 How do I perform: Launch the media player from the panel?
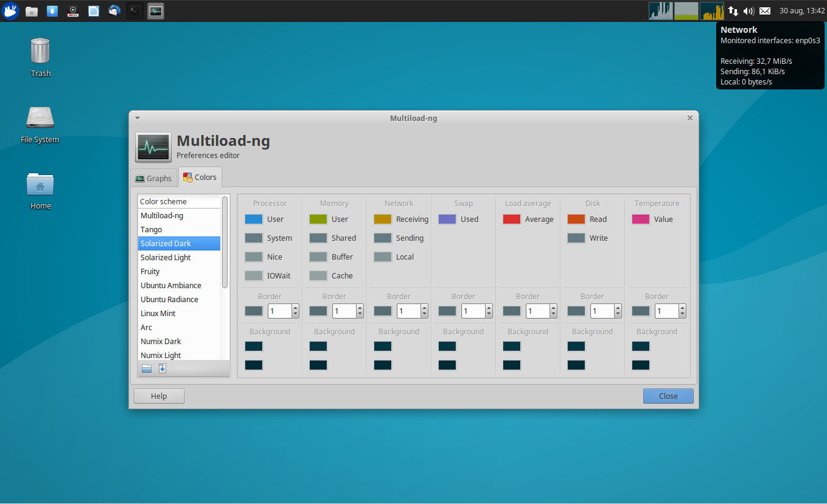[x=73, y=11]
